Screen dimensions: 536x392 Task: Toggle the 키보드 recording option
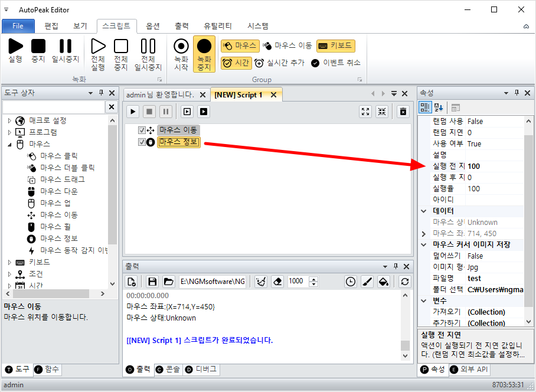336,45
